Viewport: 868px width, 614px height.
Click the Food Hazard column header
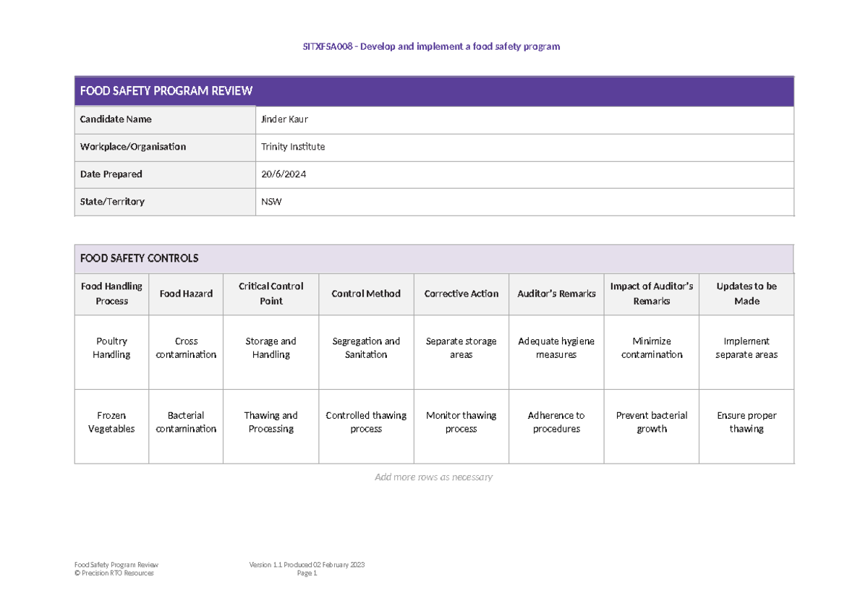click(186, 294)
